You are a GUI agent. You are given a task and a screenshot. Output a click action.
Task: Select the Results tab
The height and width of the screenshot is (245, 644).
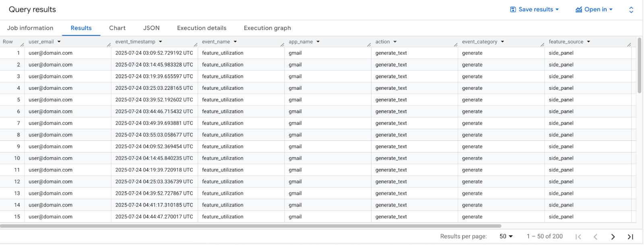coord(81,28)
